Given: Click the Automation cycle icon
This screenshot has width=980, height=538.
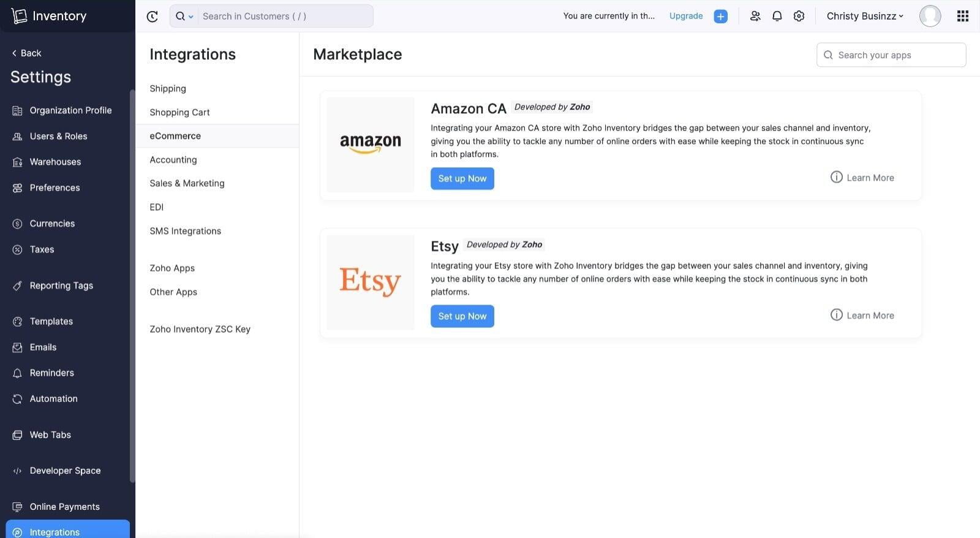Looking at the screenshot, I should [17, 399].
